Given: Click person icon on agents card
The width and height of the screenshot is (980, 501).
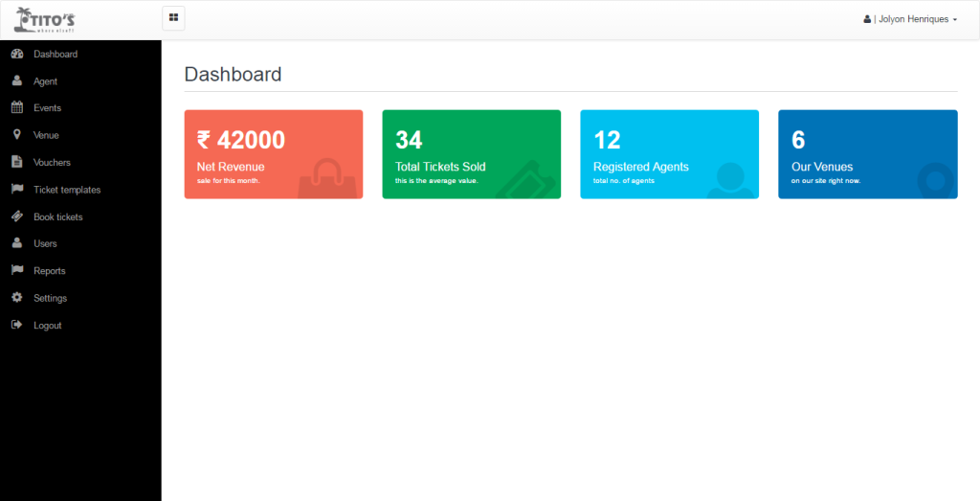Looking at the screenshot, I should (730, 180).
